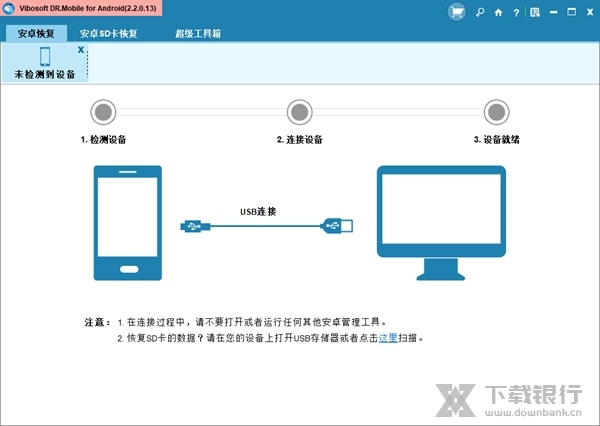Click the 1. 检测设备 label
This screenshot has width=600, height=426.
[103, 139]
